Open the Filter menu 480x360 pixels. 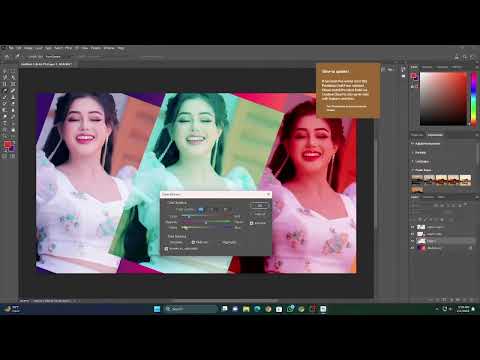pyautogui.click(x=68, y=48)
